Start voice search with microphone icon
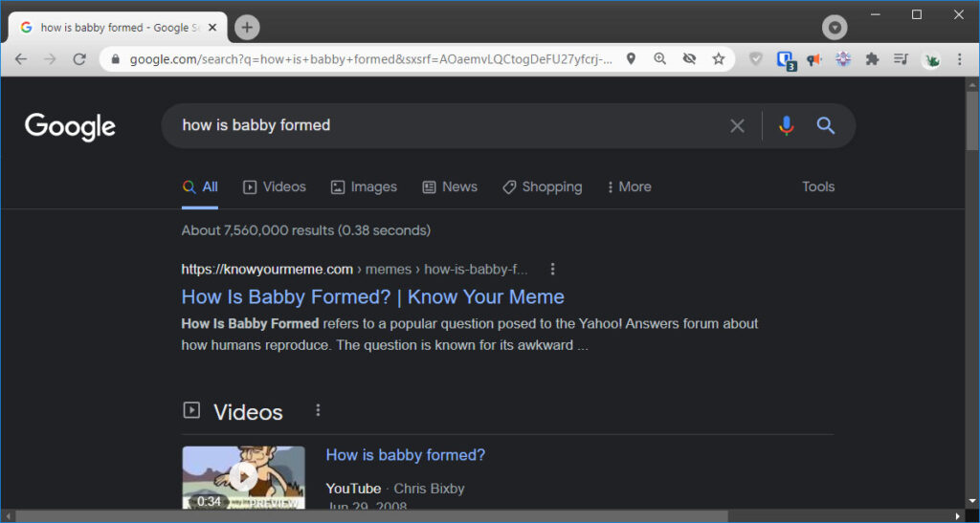 (787, 125)
